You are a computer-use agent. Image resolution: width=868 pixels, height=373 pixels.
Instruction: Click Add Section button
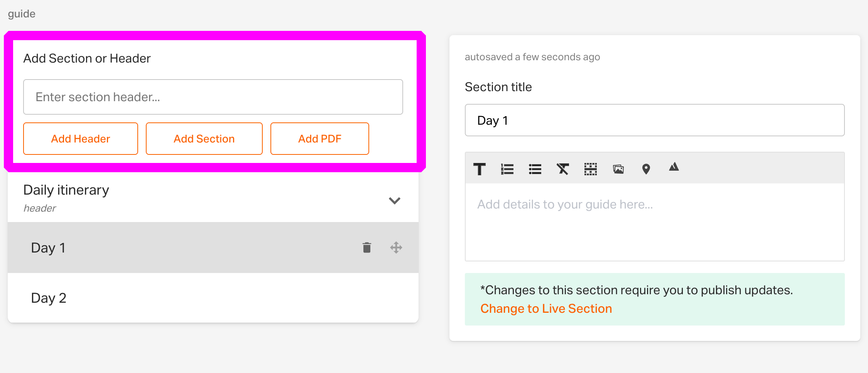tap(204, 139)
